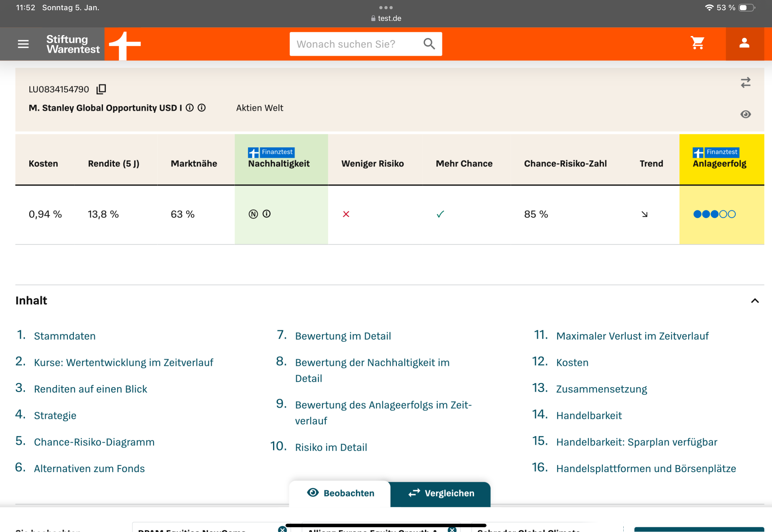Click the Stiftung Warentest logo
Viewport: 772px width, 532px height.
click(73, 44)
